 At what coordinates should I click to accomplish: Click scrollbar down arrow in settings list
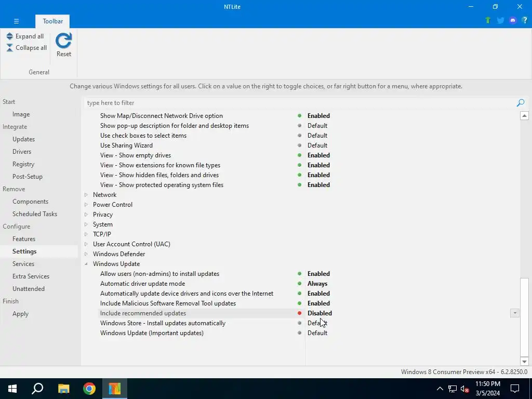(524, 362)
